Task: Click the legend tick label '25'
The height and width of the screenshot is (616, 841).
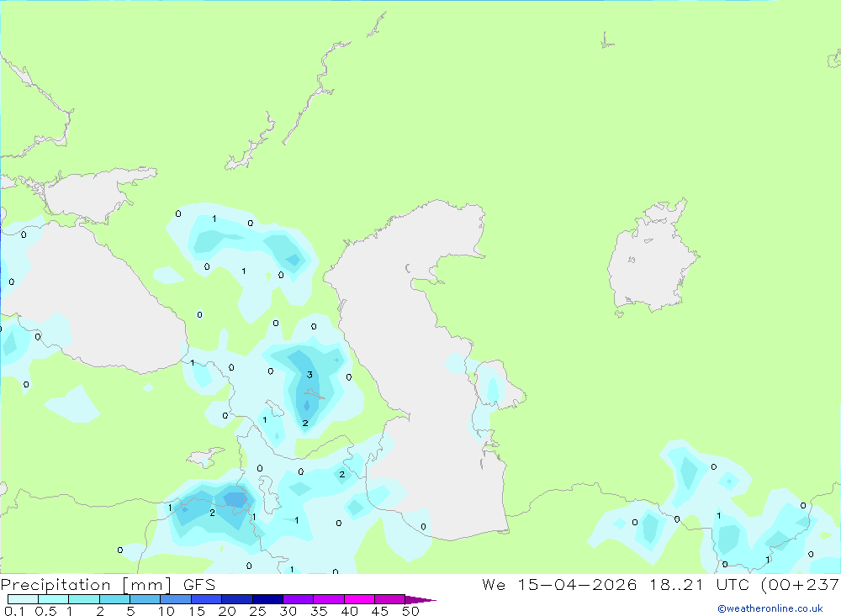Action: click(258, 611)
